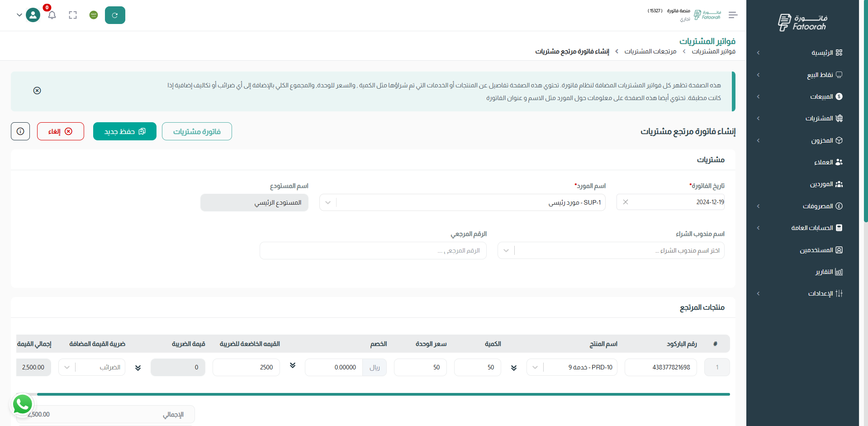Click the المستودع الرئيسي warehouse field
The width and height of the screenshot is (868, 426).
coord(254,202)
